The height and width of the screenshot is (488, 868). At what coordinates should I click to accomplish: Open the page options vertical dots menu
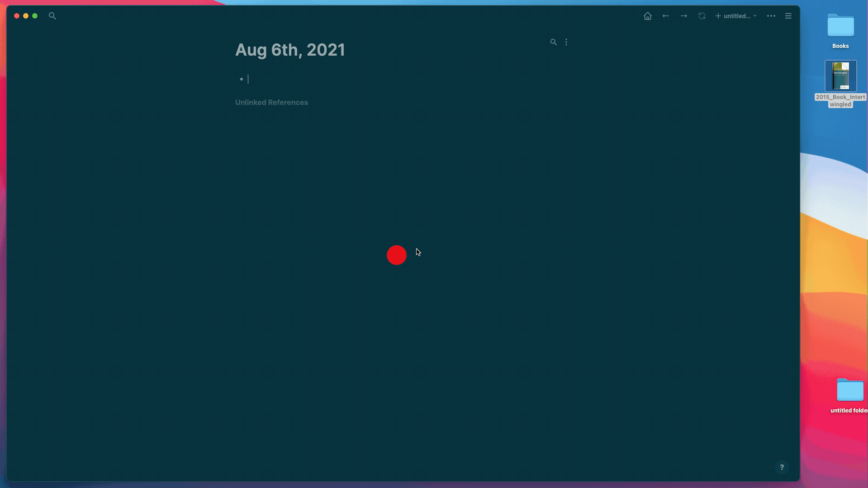click(566, 42)
